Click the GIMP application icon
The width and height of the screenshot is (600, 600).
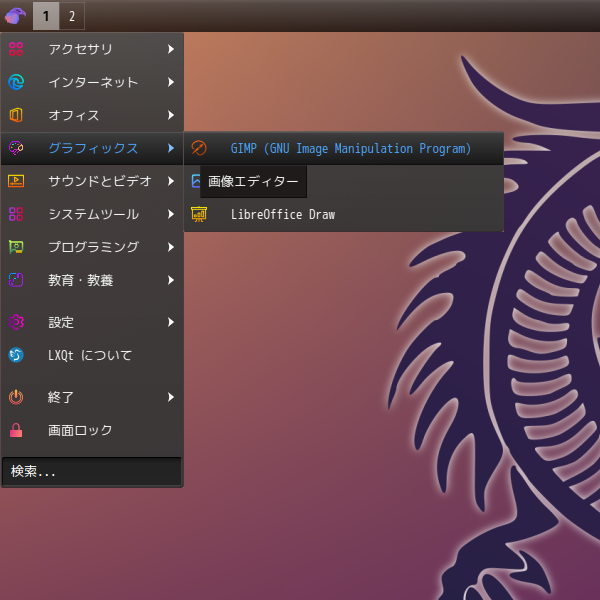pyautogui.click(x=199, y=148)
